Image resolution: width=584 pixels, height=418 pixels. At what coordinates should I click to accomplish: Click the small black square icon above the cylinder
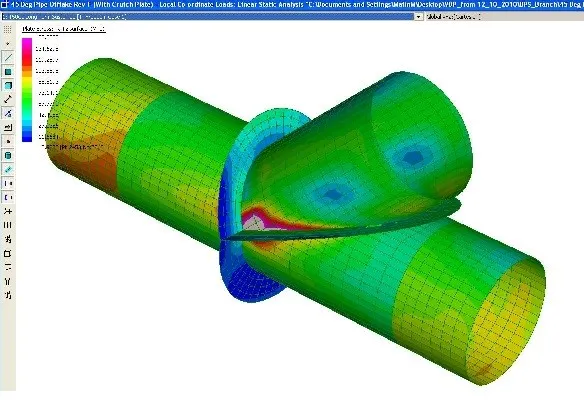click(x=7, y=142)
